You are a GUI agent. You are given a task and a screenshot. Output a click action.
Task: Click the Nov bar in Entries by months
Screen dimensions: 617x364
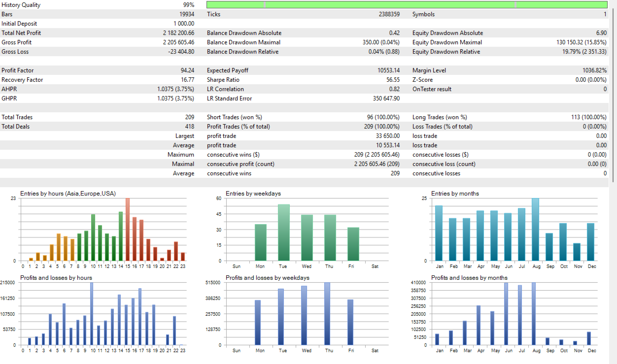click(577, 252)
